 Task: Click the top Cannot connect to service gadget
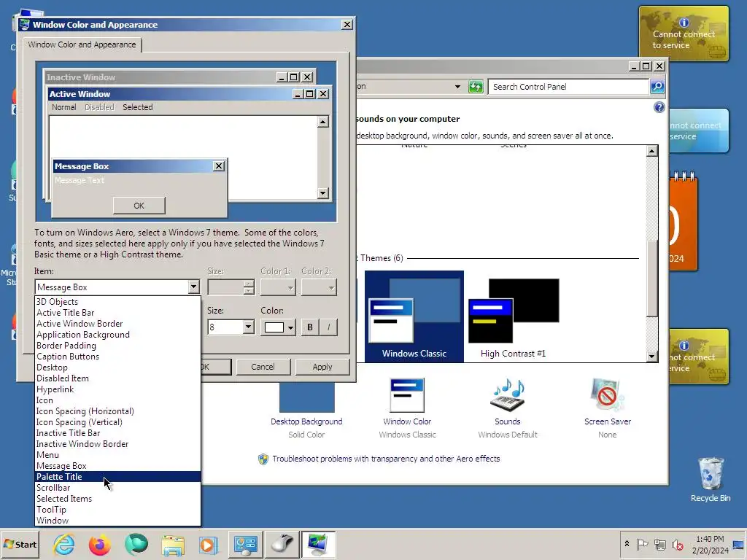point(684,34)
